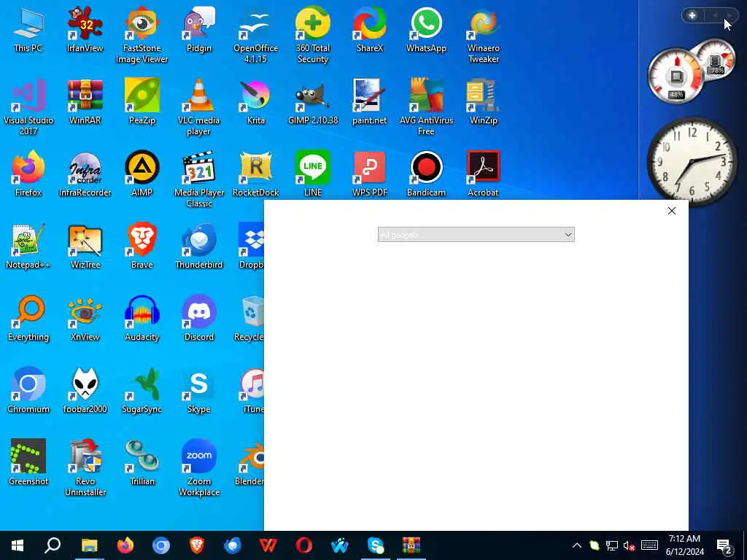The height and width of the screenshot is (560, 747).
Task: Launch the Brave desktop shortcut
Action: [142, 246]
